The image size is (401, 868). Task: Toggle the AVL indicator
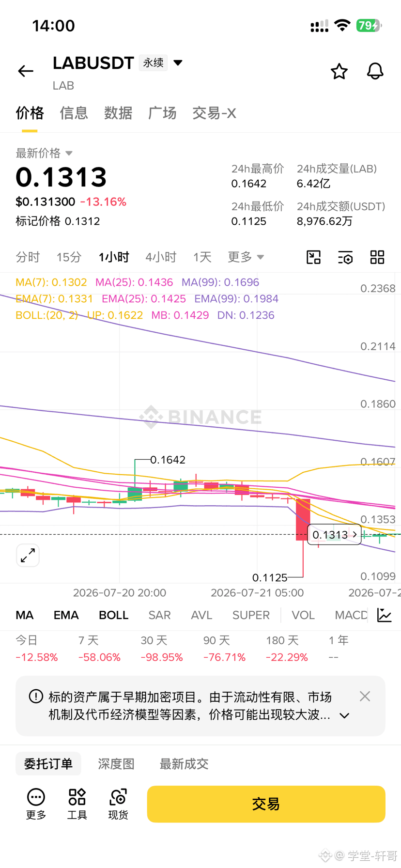(x=201, y=615)
